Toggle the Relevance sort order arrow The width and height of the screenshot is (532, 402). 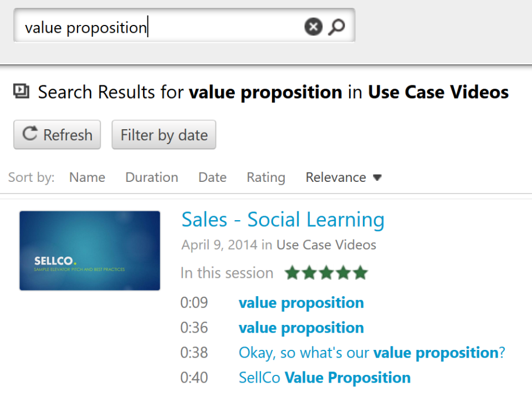point(377,178)
